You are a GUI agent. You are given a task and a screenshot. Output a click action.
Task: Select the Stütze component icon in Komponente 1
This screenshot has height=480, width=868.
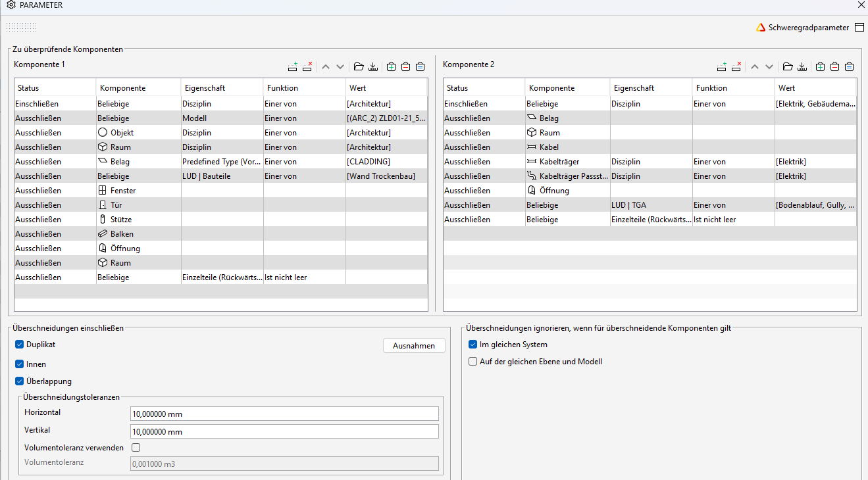[x=102, y=220]
